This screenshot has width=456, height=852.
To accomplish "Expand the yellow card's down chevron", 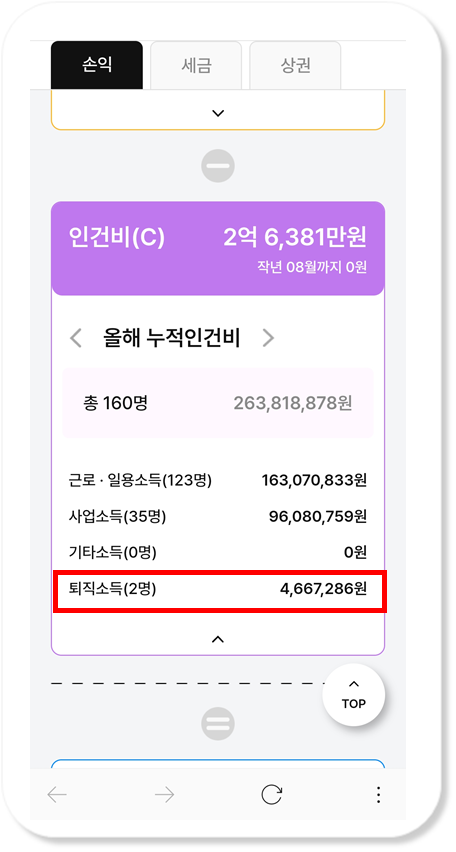I will point(218,113).
